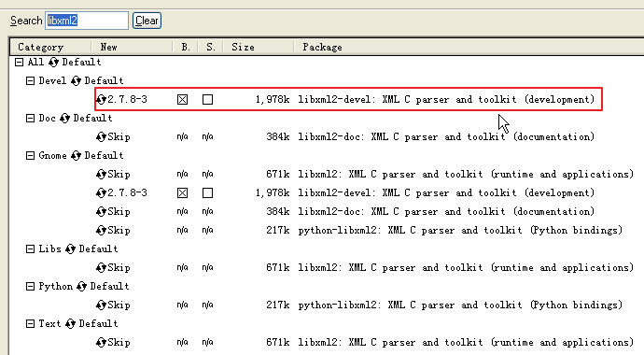This screenshot has height=355, width=644.
Task: Select libxml2 runtime description under Text category
Action: pyautogui.click(x=466, y=342)
